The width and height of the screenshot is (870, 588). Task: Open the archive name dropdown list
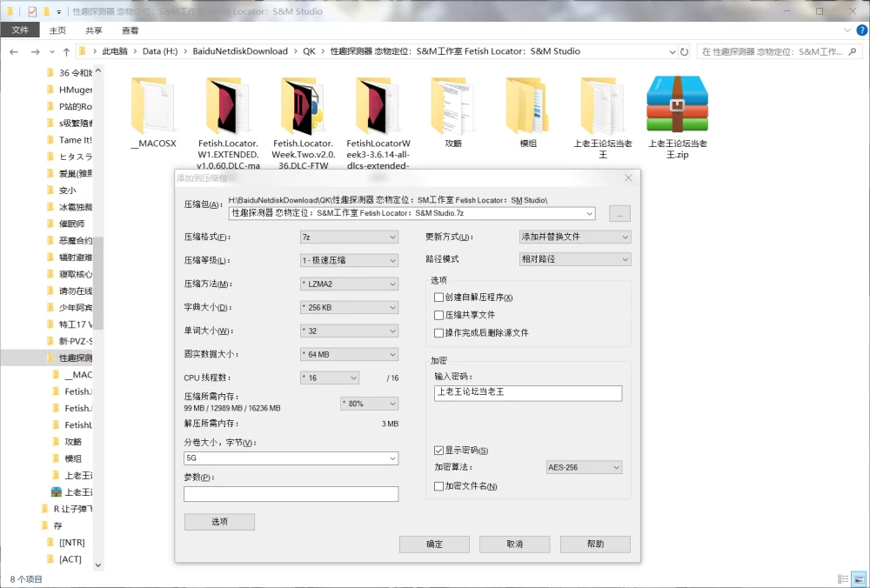pyautogui.click(x=589, y=214)
